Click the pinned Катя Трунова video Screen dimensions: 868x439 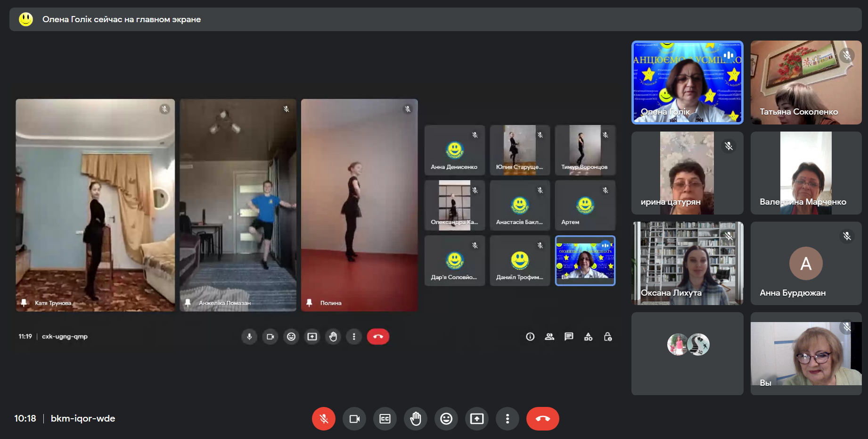95,205
